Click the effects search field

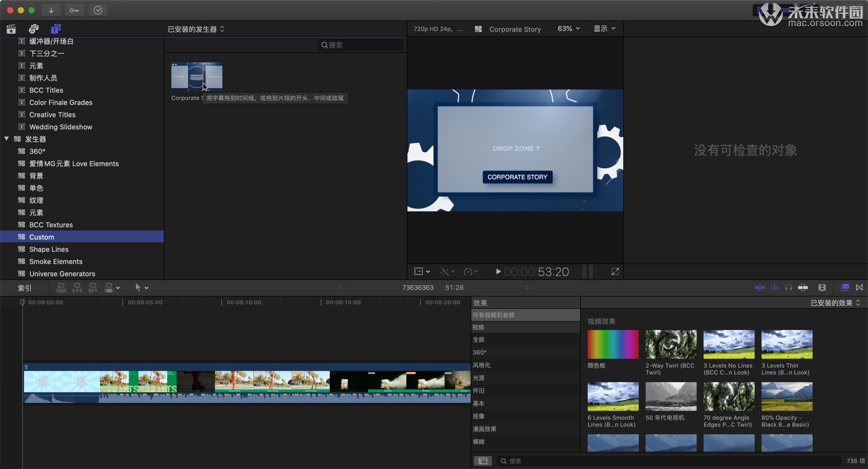point(669,461)
